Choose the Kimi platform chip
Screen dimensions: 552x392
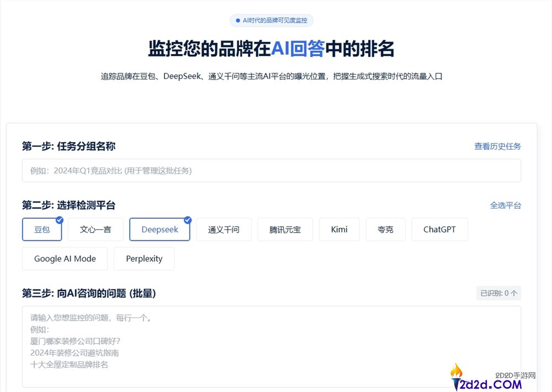[x=339, y=229]
